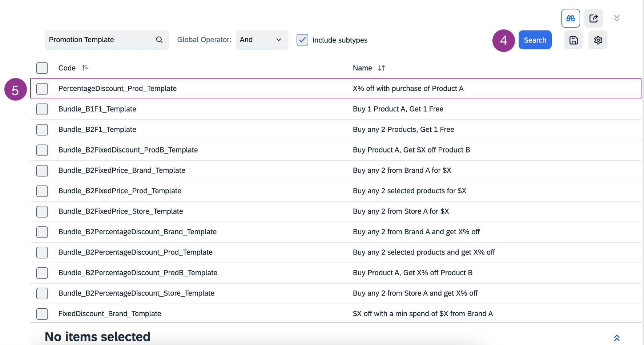Select the FixedDiscount_Brand_Template row
Screen dimensions: 644x345
pos(109,313)
